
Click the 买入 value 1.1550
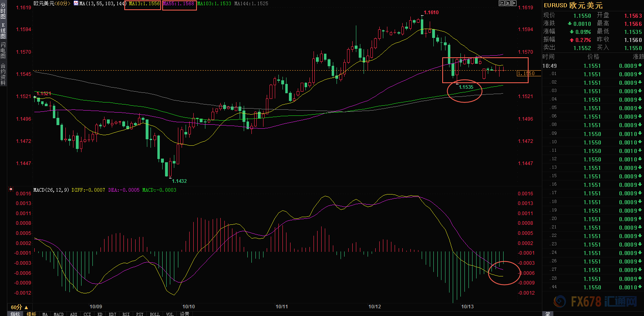click(x=633, y=48)
